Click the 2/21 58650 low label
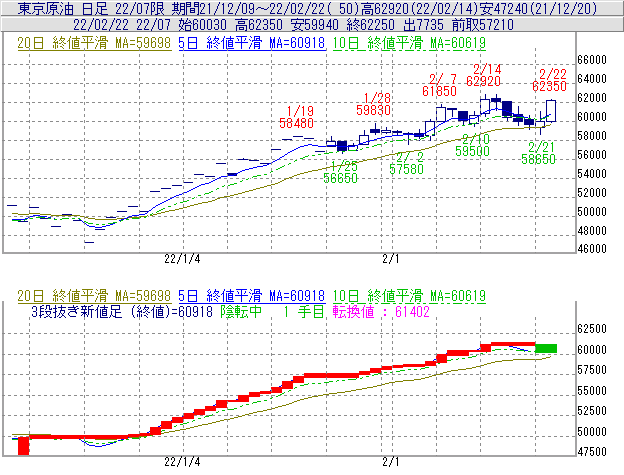 click(538, 153)
